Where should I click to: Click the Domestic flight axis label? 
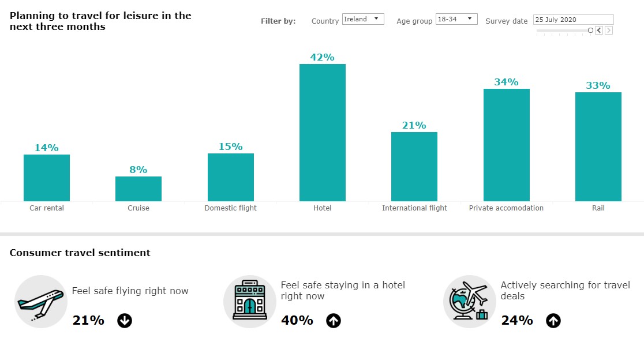(x=231, y=208)
